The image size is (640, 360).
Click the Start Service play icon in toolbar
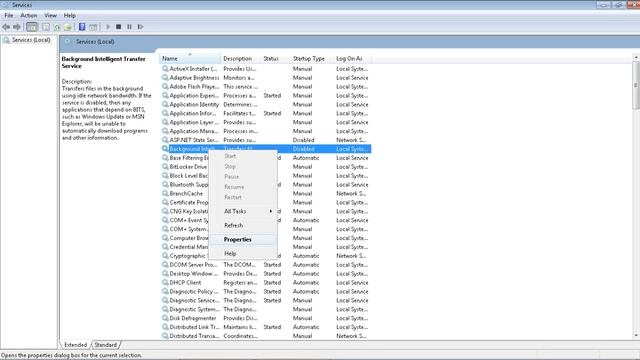[x=108, y=27]
